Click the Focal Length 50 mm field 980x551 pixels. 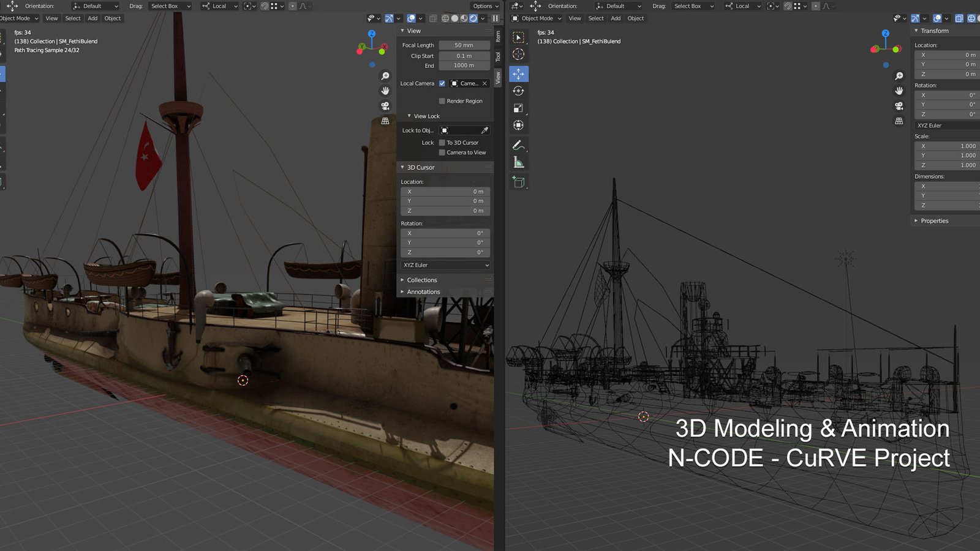coord(464,45)
